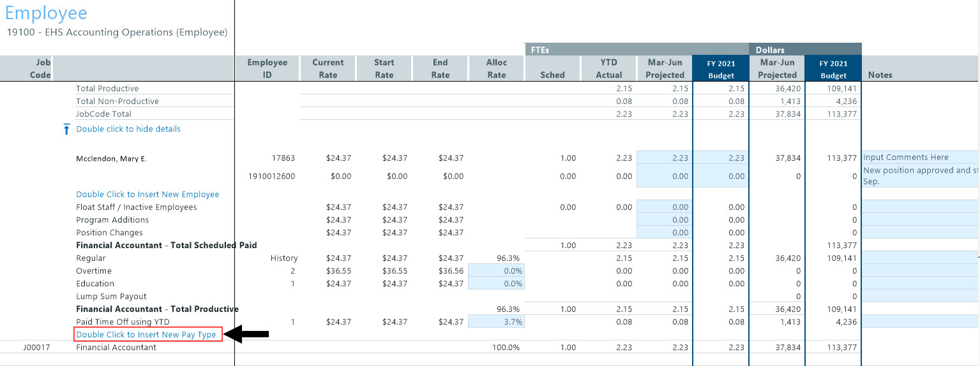
Task: Click the 'New position approved' note cell
Action: pos(919,175)
